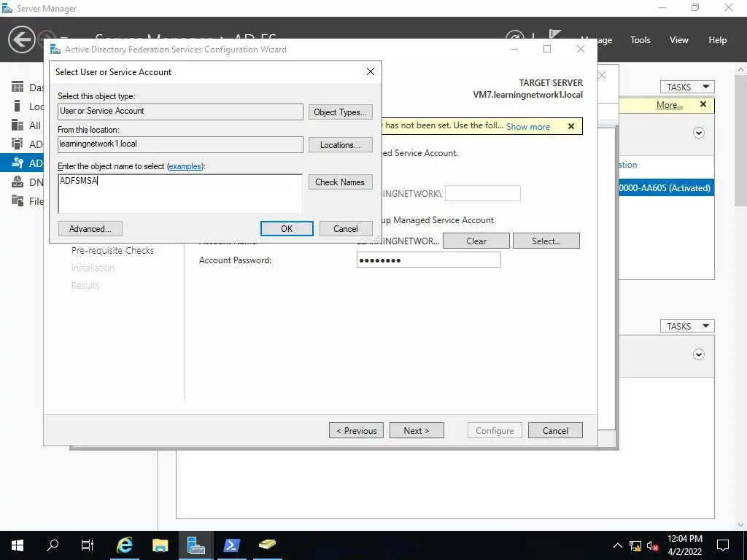Click the Account Password field

429,260
